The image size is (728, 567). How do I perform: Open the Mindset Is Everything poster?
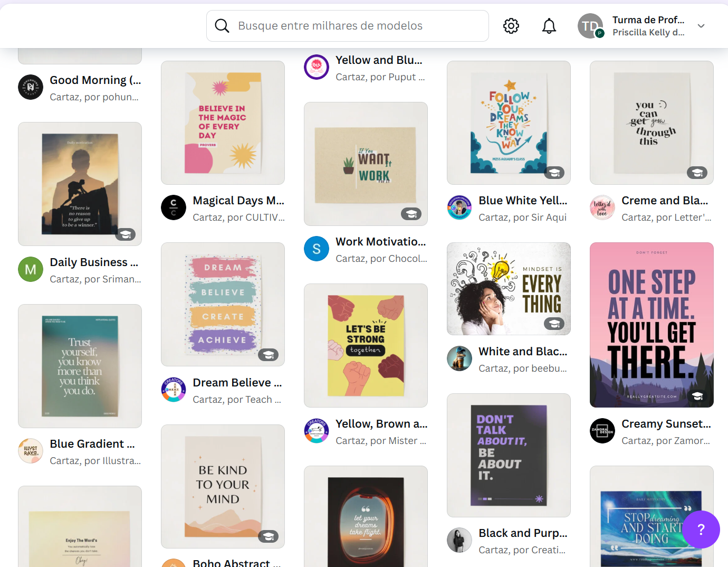click(x=509, y=289)
